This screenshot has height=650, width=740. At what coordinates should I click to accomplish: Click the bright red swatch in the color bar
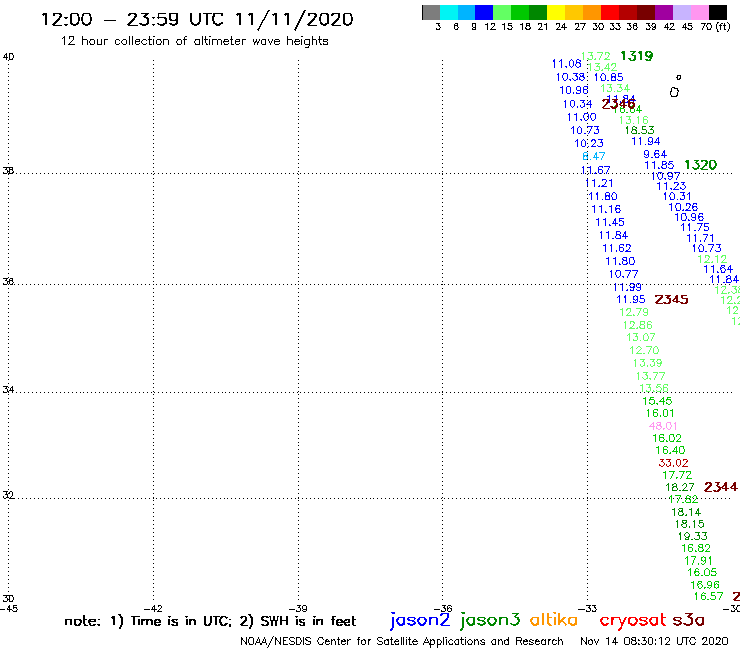[x=610, y=12]
